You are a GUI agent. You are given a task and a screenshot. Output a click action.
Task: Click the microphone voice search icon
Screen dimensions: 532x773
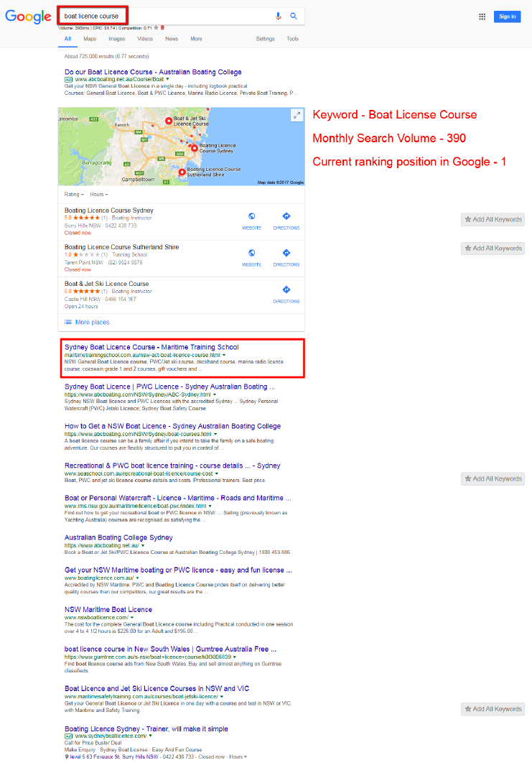point(279,16)
